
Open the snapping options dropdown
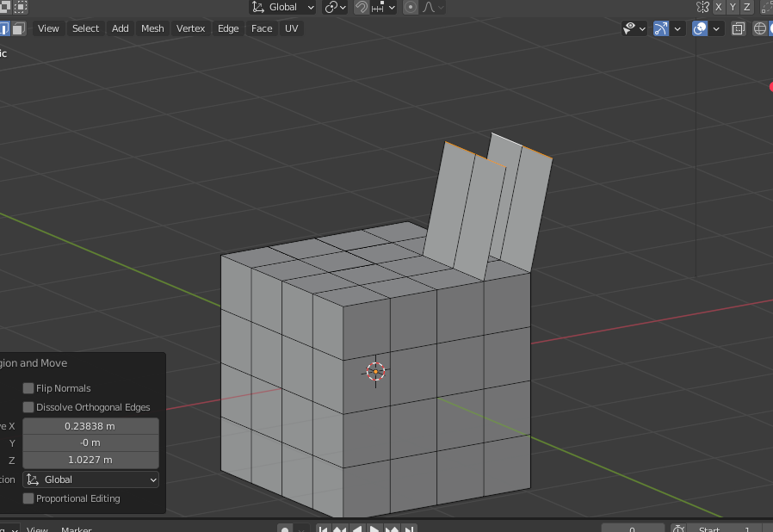tap(383, 7)
